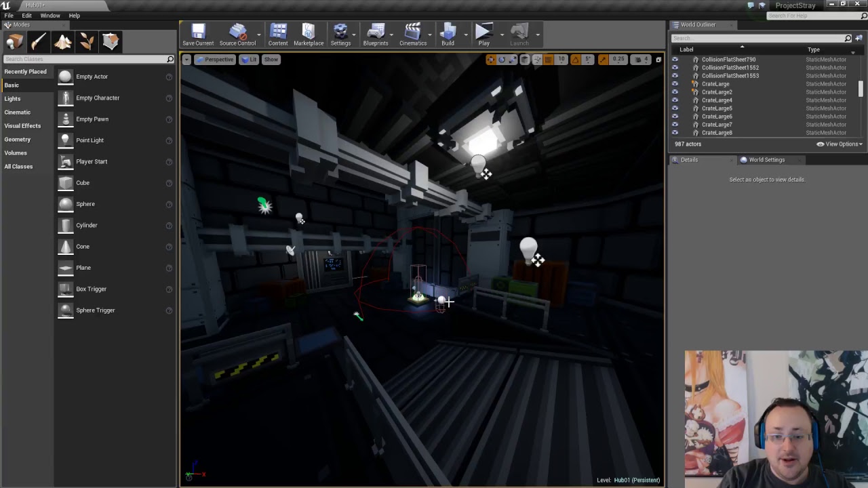The image size is (868, 488).
Task: Select the scale gizmo tool in viewport
Action: [x=513, y=60]
